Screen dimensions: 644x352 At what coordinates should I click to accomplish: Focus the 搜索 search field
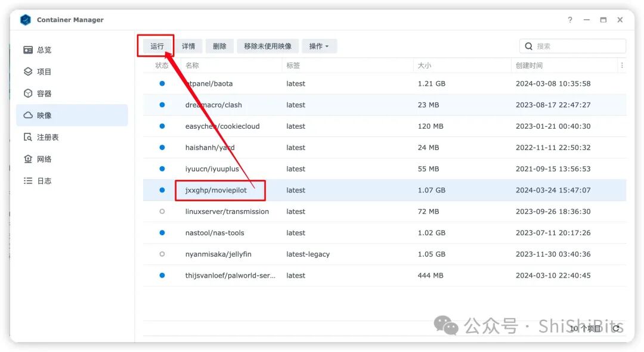pos(572,46)
